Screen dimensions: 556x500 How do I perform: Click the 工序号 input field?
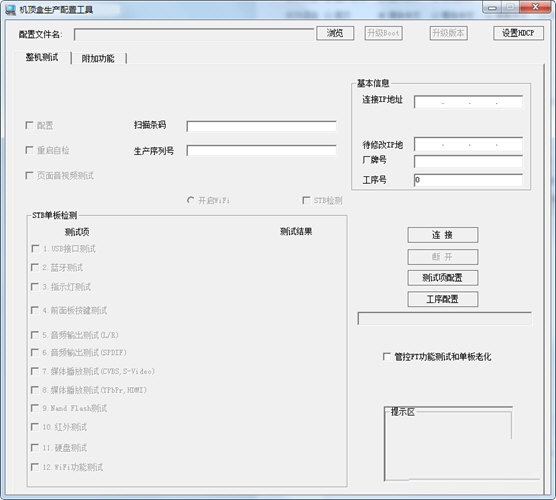pos(468,180)
